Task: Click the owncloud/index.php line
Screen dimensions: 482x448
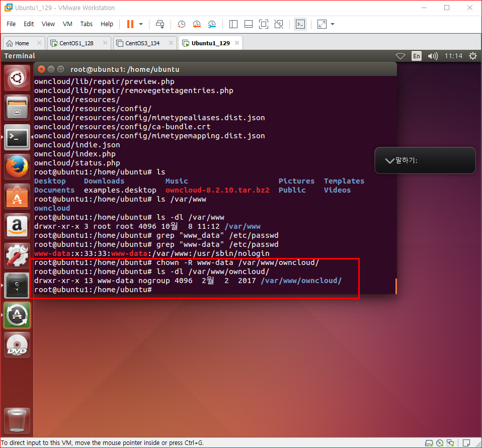Action: 74,154
